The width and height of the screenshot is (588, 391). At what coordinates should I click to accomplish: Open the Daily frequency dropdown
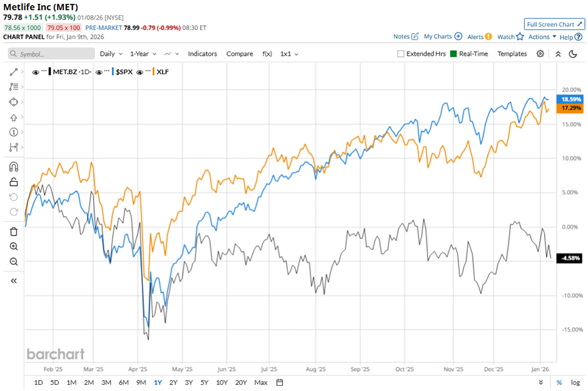pyautogui.click(x=111, y=54)
